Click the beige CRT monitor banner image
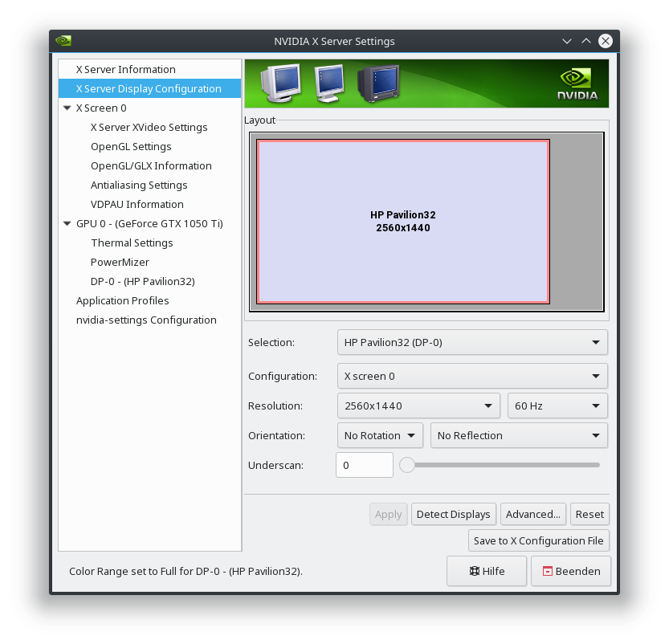The height and width of the screenshot is (644, 669). 280,84
